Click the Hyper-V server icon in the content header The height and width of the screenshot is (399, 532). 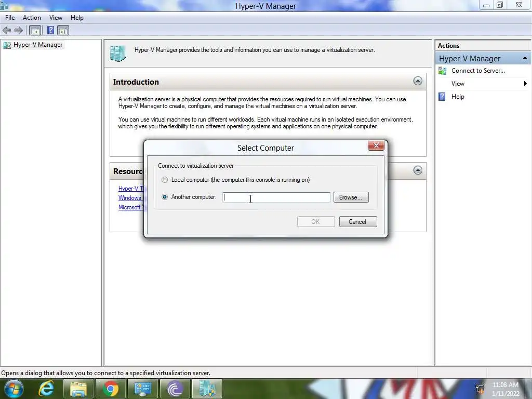[x=118, y=54]
